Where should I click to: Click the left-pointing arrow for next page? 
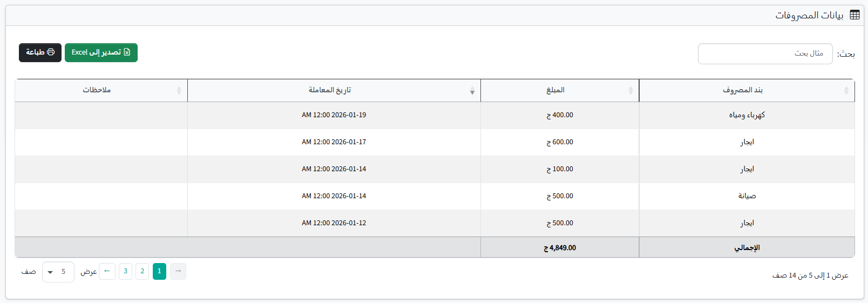coord(107,271)
